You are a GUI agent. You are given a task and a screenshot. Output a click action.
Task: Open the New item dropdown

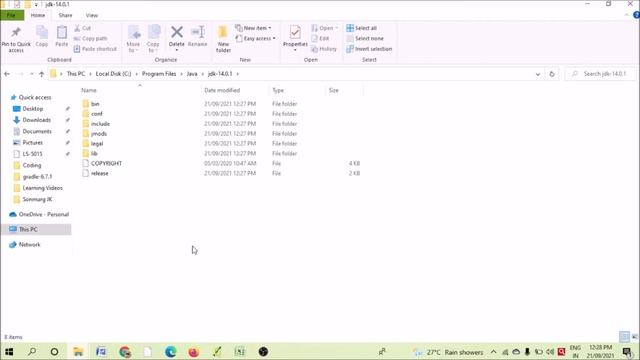[253, 28]
